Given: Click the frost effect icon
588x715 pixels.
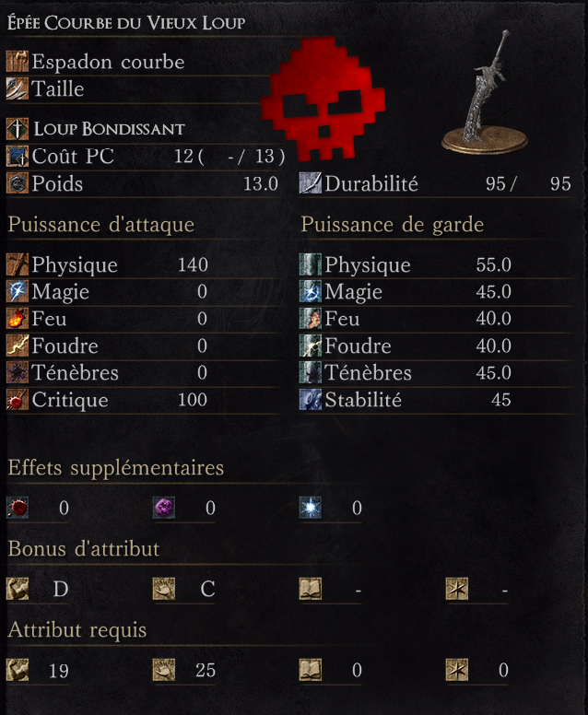Looking at the screenshot, I should [311, 508].
